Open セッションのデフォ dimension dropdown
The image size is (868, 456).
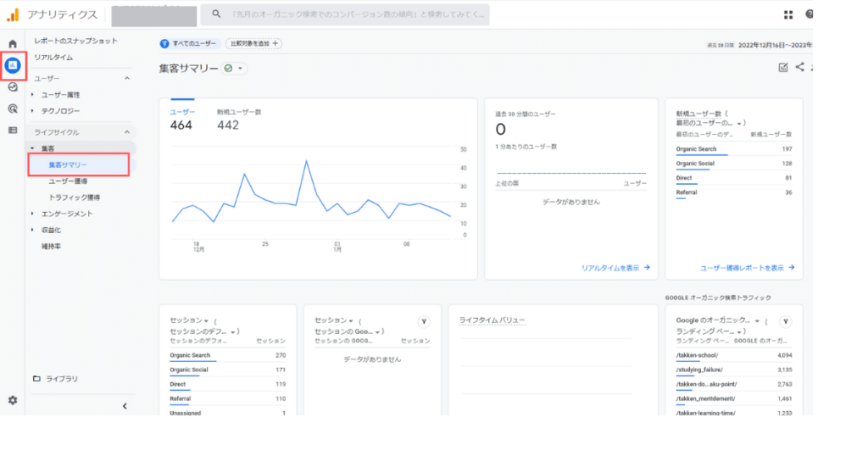coord(233,331)
